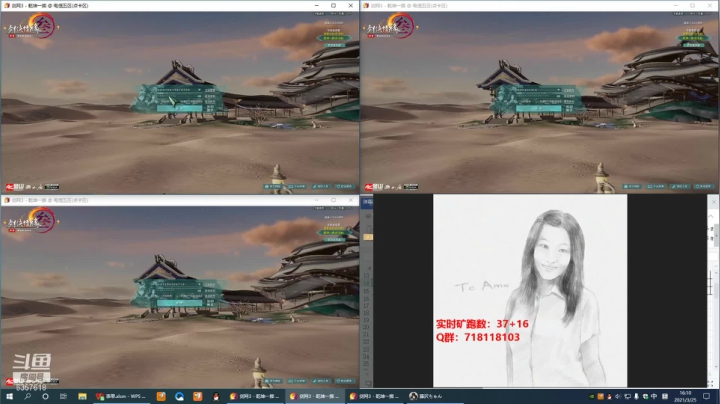Click wide teal login button in top-left game

tap(180, 108)
